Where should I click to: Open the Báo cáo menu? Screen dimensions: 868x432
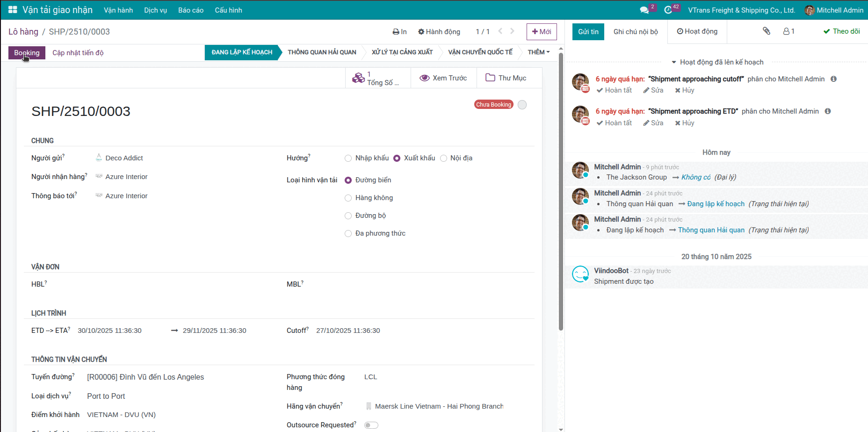coord(190,10)
